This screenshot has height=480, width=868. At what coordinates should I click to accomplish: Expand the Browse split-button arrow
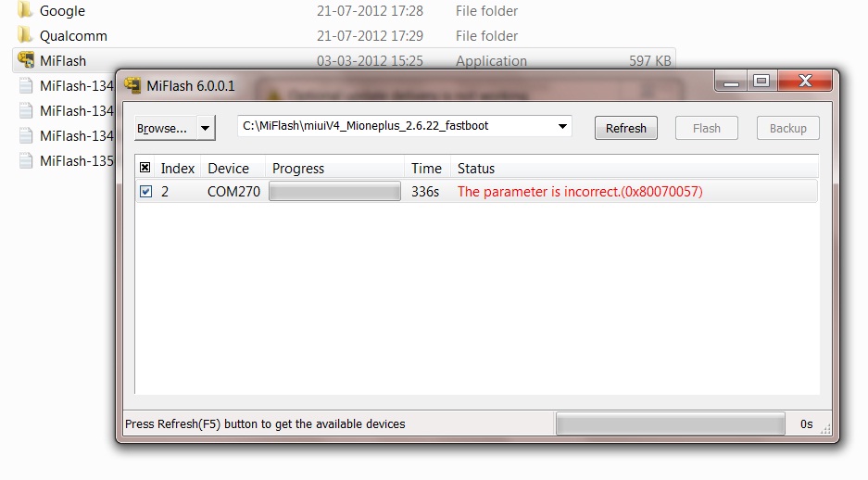coord(206,128)
